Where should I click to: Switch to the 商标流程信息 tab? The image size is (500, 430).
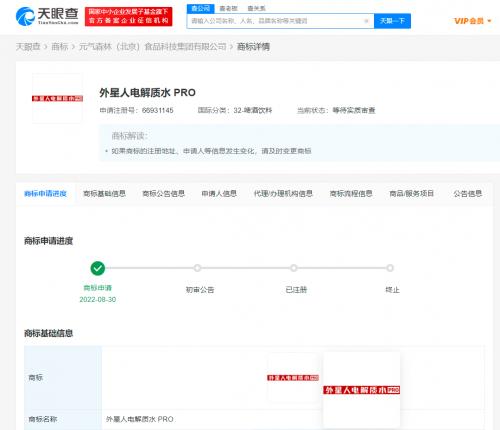coord(351,194)
